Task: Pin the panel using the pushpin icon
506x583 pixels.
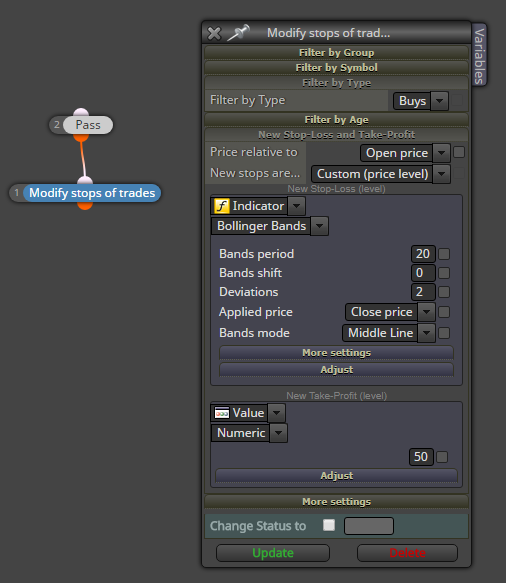Action: 238,33
